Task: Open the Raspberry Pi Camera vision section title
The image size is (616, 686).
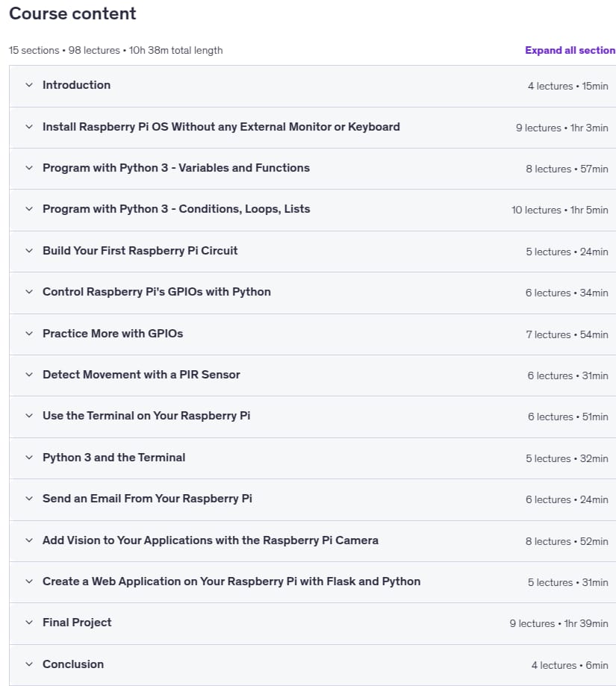Action: coord(211,540)
